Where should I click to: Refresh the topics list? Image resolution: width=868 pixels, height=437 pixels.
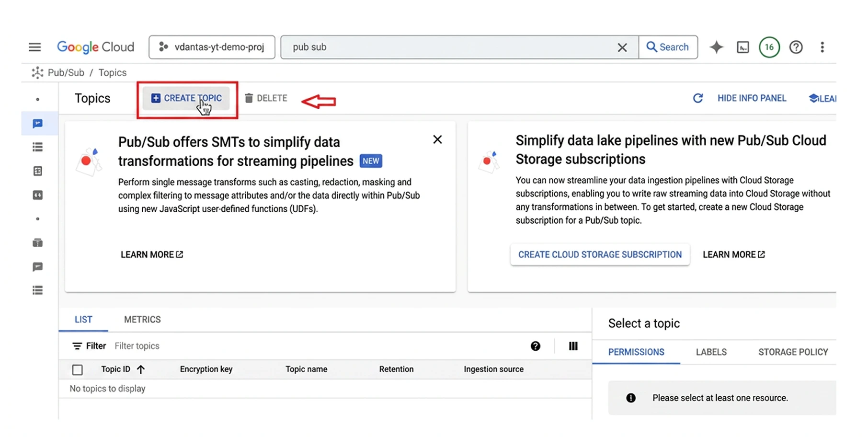click(x=698, y=98)
